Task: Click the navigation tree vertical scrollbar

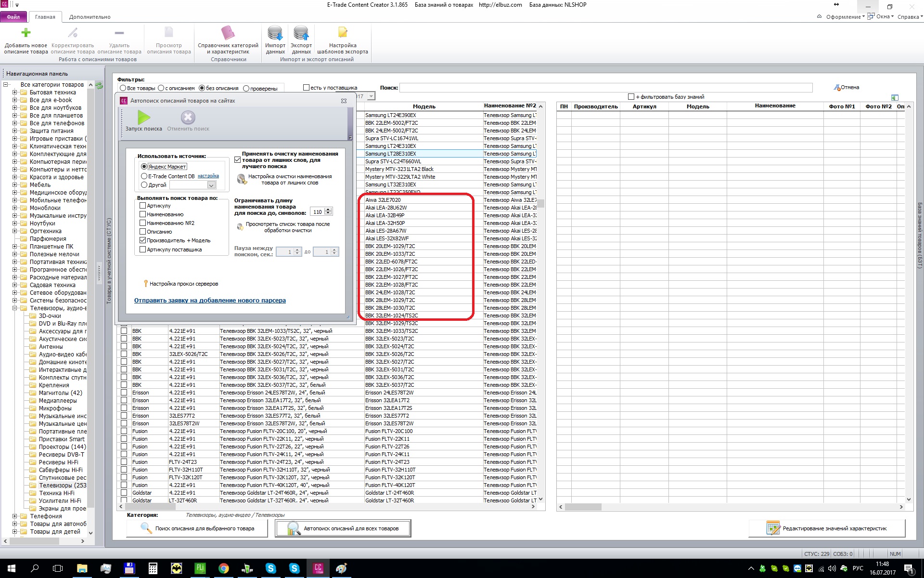Action: 91,308
